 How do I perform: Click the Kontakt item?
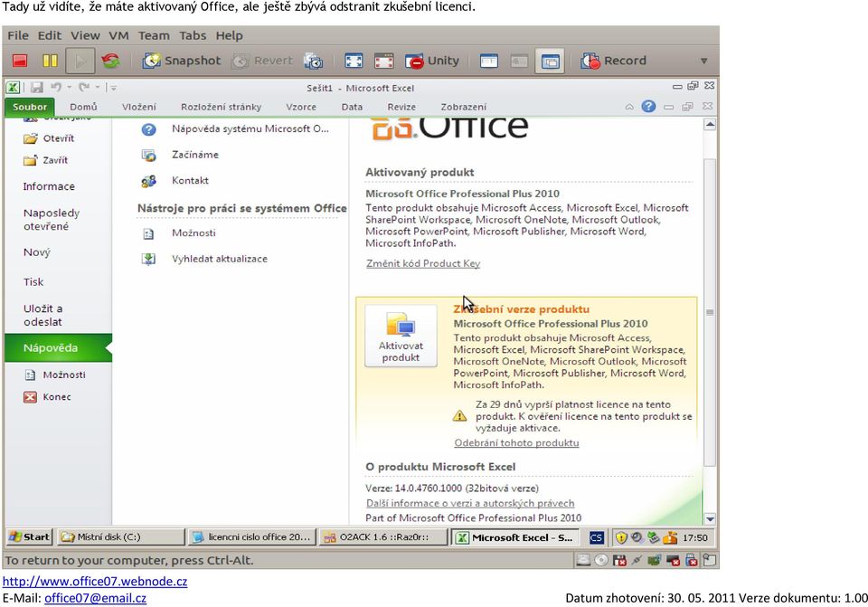[x=175, y=181]
